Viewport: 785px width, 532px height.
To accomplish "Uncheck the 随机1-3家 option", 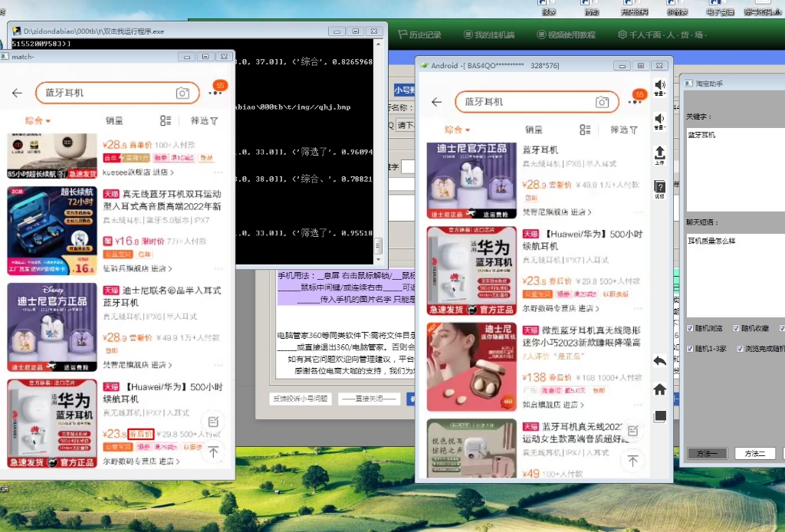I will click(690, 349).
